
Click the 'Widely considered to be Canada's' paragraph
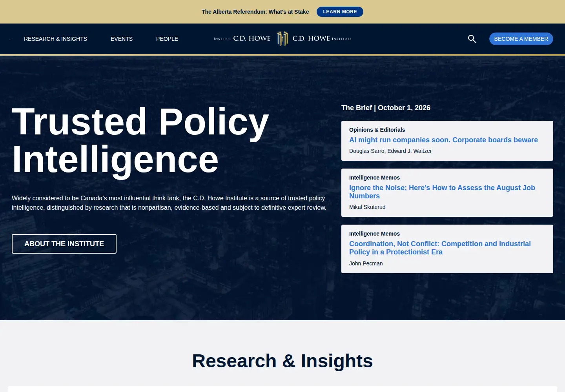(169, 203)
